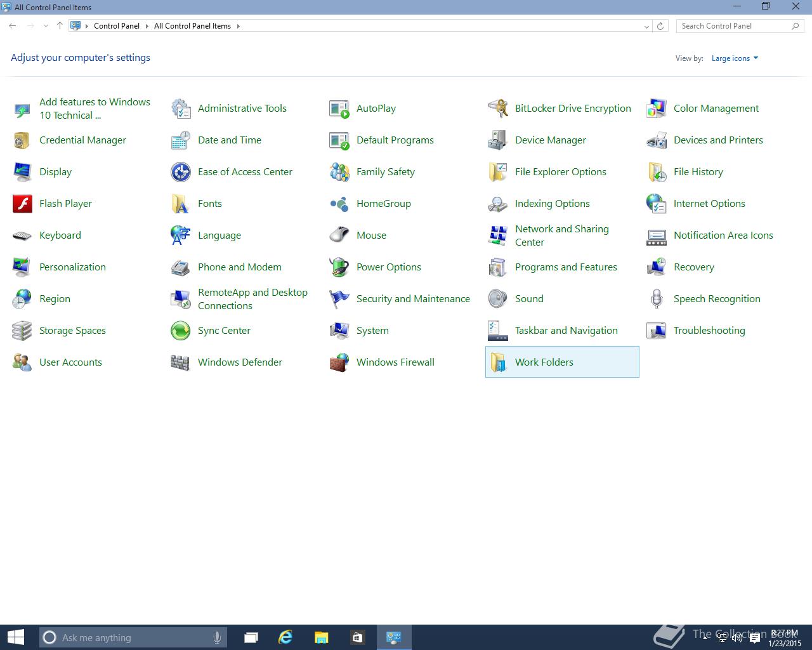Open Network and Sharing Center icon
The image size is (812, 650).
pos(498,235)
